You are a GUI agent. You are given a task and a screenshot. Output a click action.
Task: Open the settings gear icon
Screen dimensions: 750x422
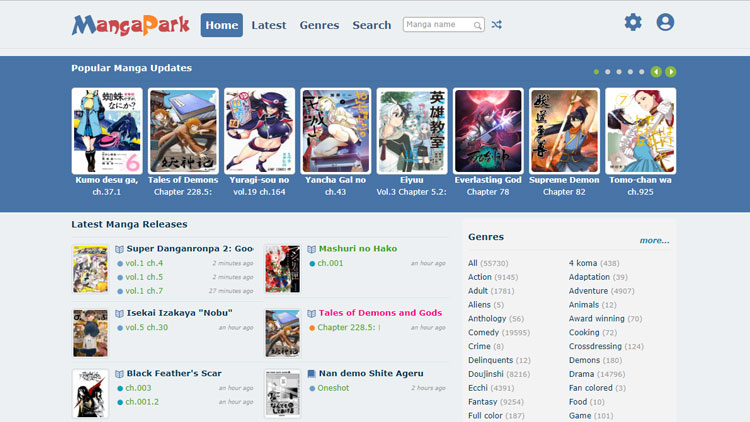[x=633, y=22]
